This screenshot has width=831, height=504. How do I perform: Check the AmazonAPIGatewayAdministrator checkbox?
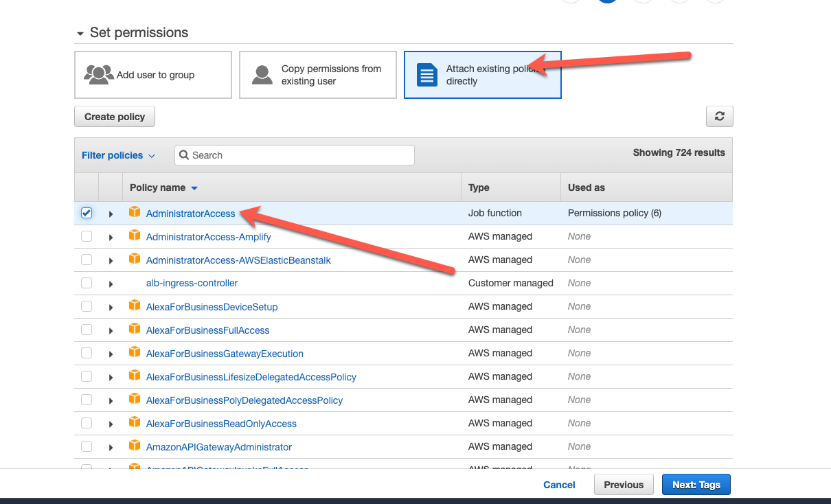[x=87, y=446]
